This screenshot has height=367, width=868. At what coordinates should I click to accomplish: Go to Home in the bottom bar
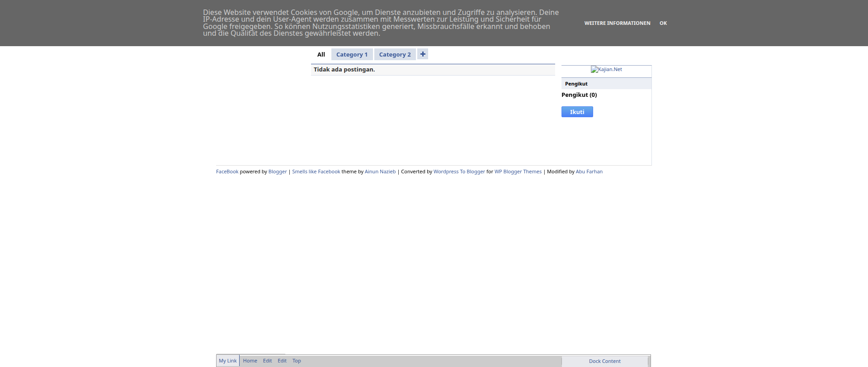click(x=250, y=361)
